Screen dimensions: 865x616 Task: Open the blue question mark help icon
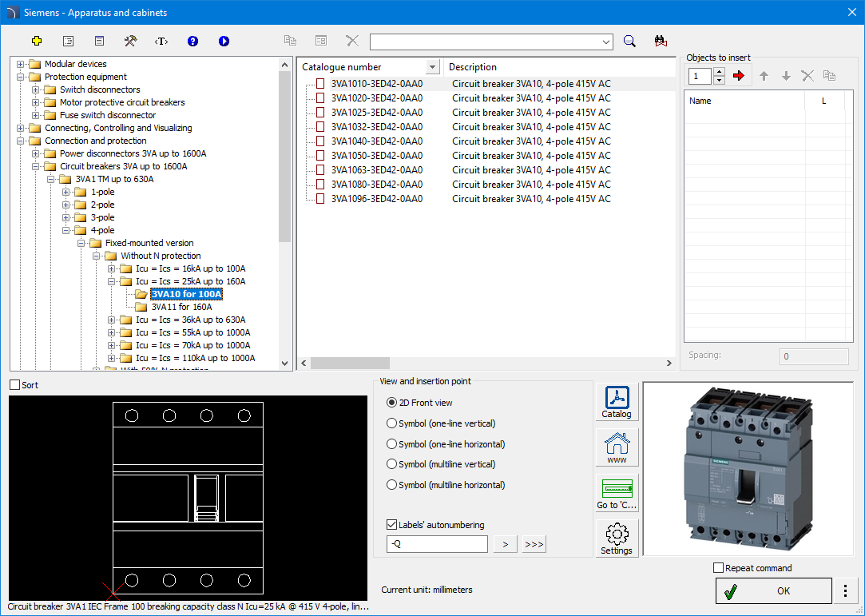(192, 41)
